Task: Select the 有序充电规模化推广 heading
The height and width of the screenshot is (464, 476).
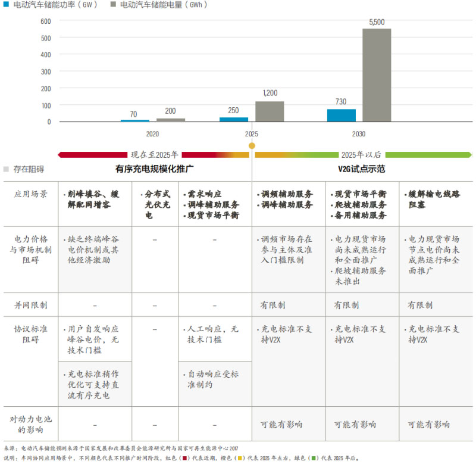Action: (x=155, y=169)
